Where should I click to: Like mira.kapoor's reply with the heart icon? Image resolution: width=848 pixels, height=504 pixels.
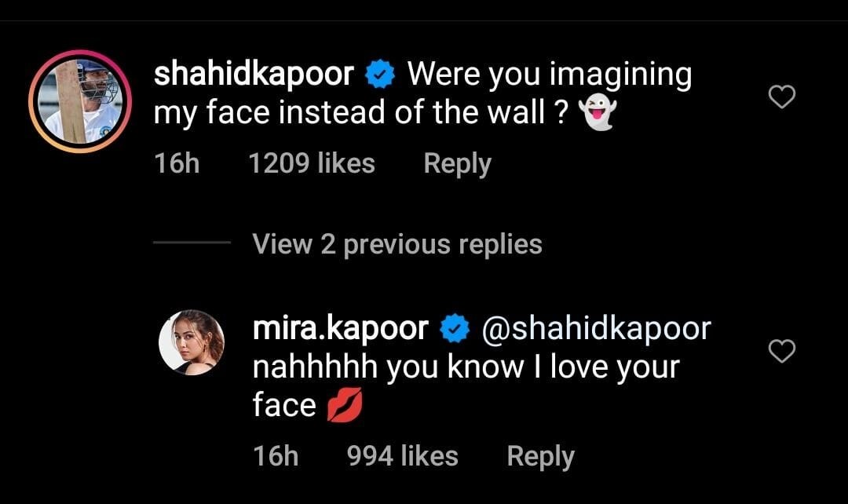coord(781,352)
